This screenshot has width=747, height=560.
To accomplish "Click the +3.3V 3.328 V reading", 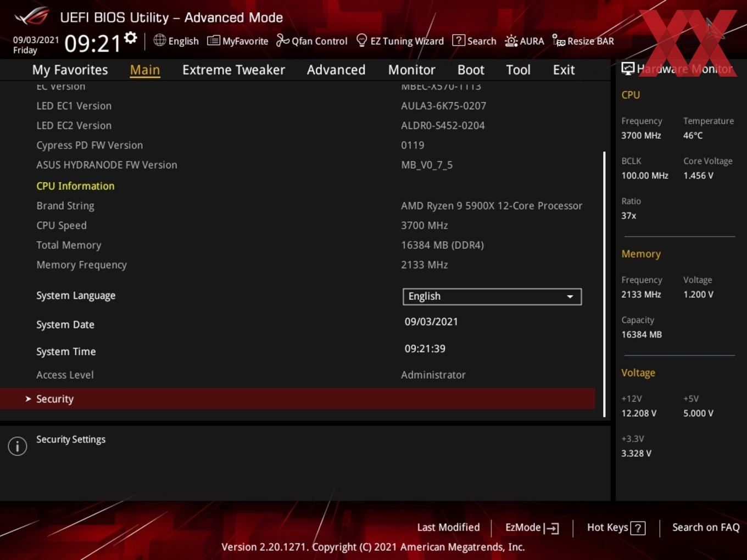I will 636,453.
